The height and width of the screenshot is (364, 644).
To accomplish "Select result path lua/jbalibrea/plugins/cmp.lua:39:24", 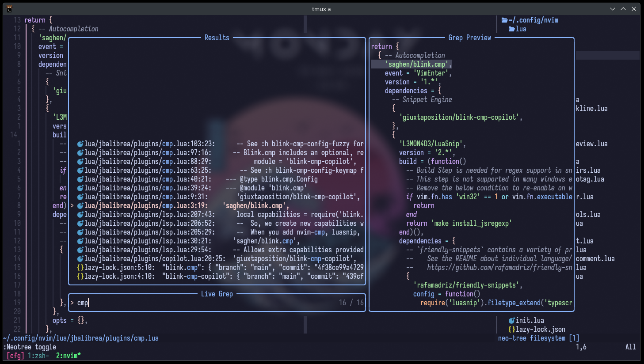I will (x=148, y=188).
